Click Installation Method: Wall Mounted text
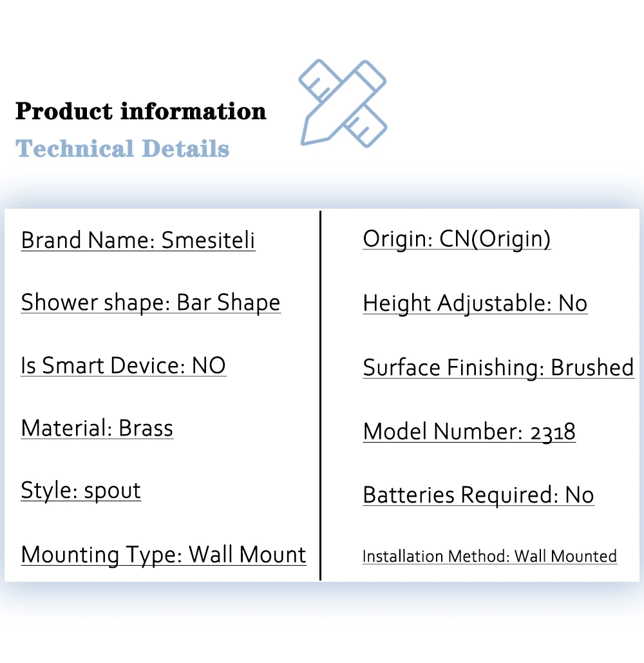The image size is (644, 663). pyautogui.click(x=489, y=557)
